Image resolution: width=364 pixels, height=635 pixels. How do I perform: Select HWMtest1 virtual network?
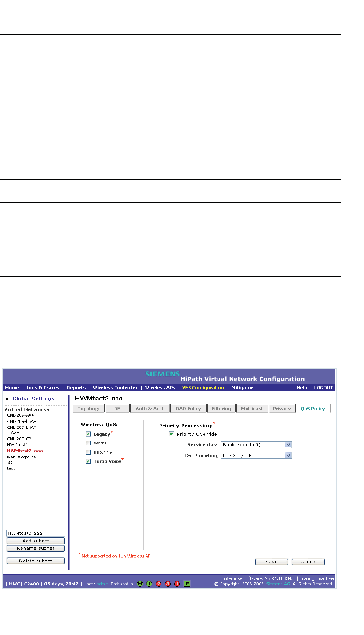[18, 444]
